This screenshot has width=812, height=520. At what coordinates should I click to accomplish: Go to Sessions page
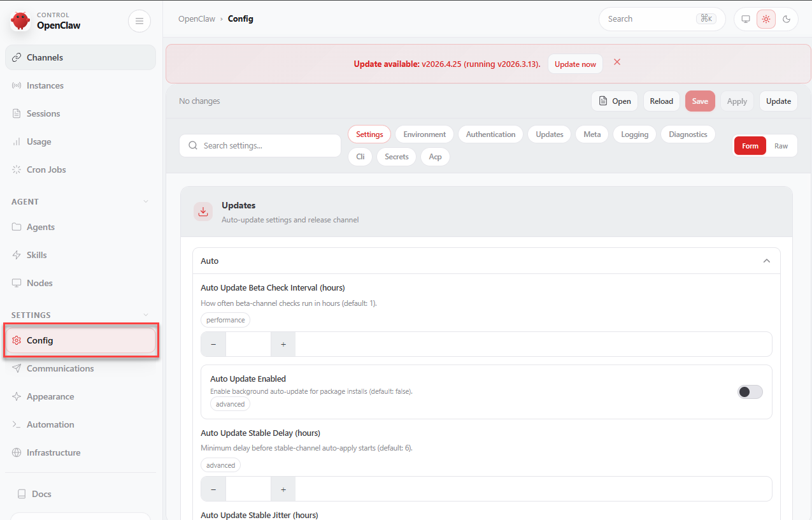tap(80, 113)
